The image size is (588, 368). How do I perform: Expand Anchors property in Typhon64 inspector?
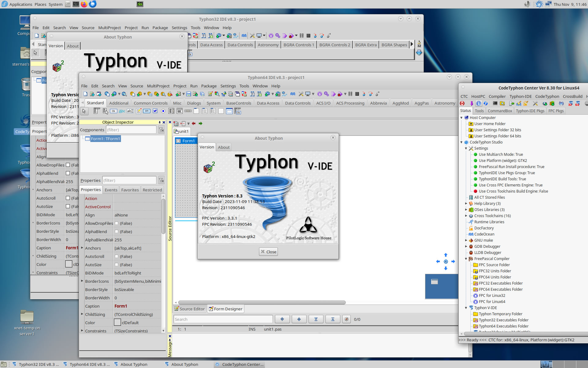[x=82, y=248]
